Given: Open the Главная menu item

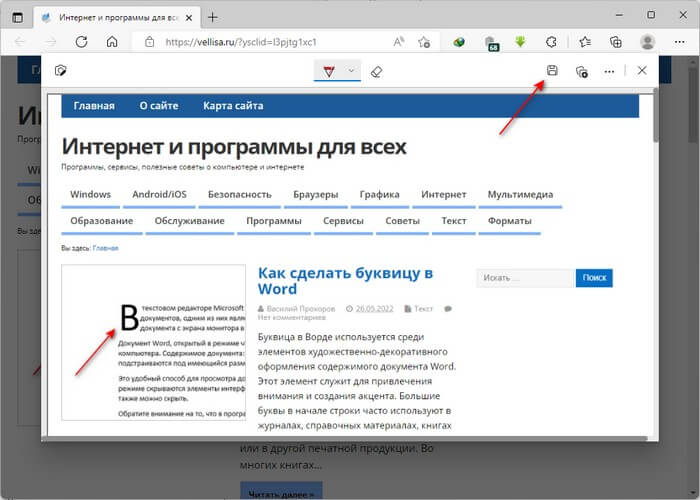Looking at the screenshot, I should click(94, 106).
